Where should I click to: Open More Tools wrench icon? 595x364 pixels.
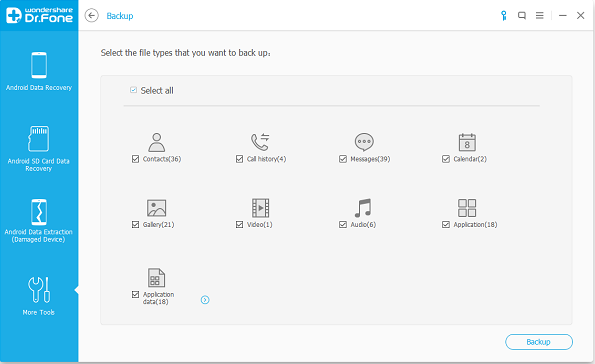[39, 290]
